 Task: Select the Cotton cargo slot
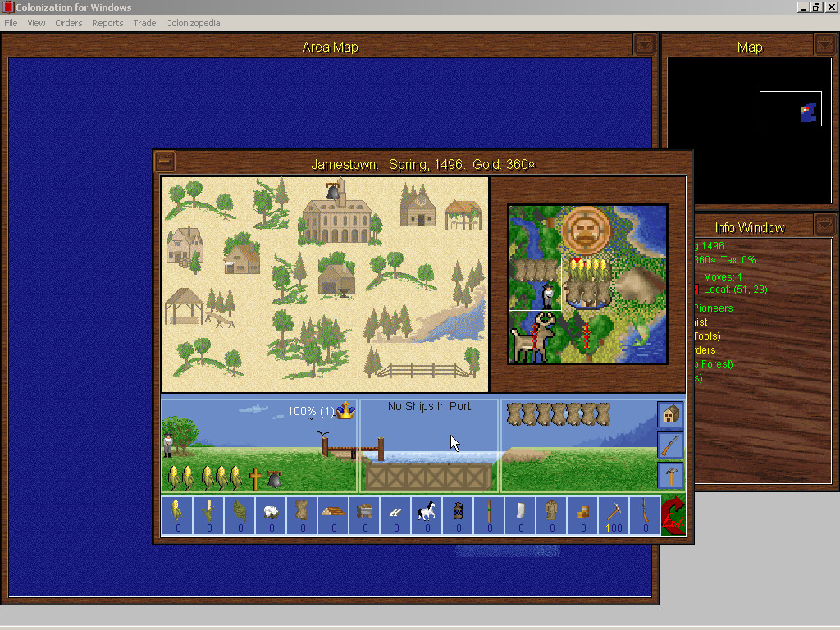click(271, 516)
